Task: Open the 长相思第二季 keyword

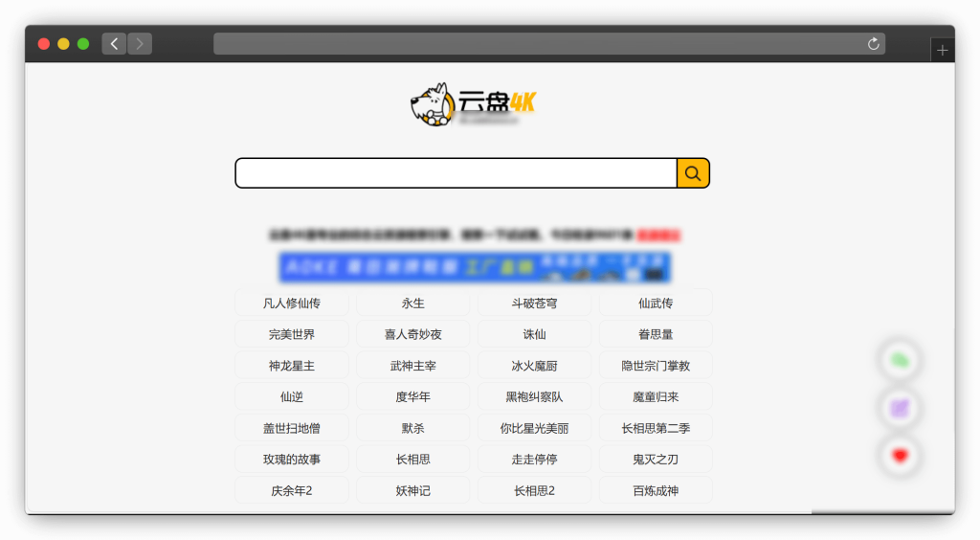Action: pos(656,428)
